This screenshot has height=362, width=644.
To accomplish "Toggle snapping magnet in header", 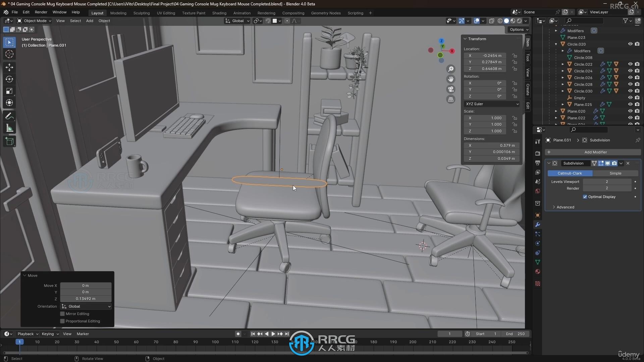I will click(268, 21).
